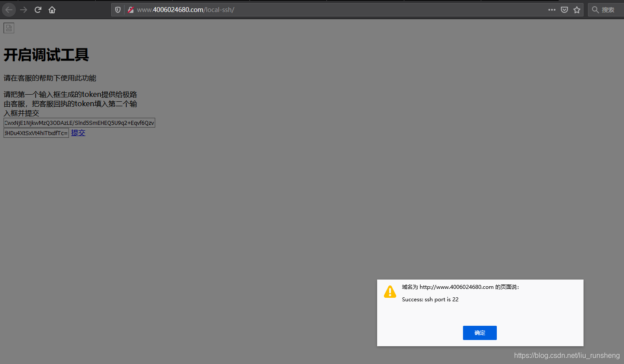Click the 开启调试工具 heading
624x364 pixels.
(x=46, y=55)
